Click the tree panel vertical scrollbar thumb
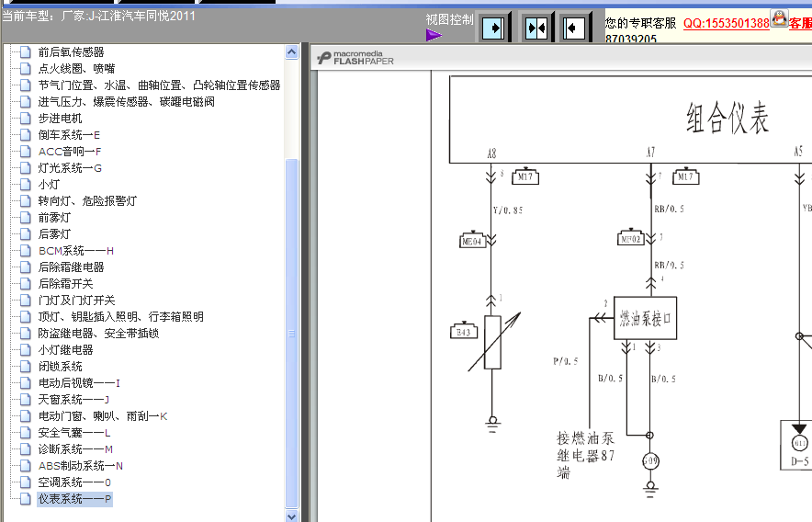 [292, 331]
